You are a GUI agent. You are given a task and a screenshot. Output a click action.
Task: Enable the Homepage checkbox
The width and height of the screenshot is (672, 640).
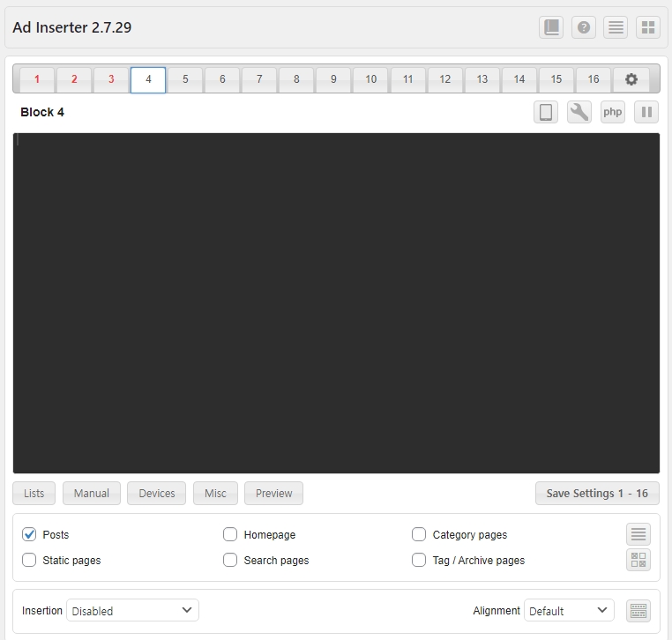(230, 534)
